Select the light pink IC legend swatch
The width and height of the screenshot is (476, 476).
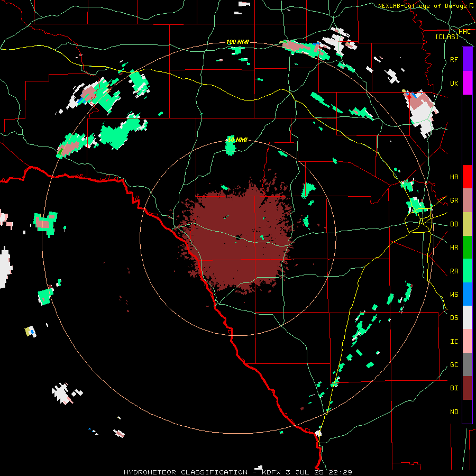click(467, 341)
